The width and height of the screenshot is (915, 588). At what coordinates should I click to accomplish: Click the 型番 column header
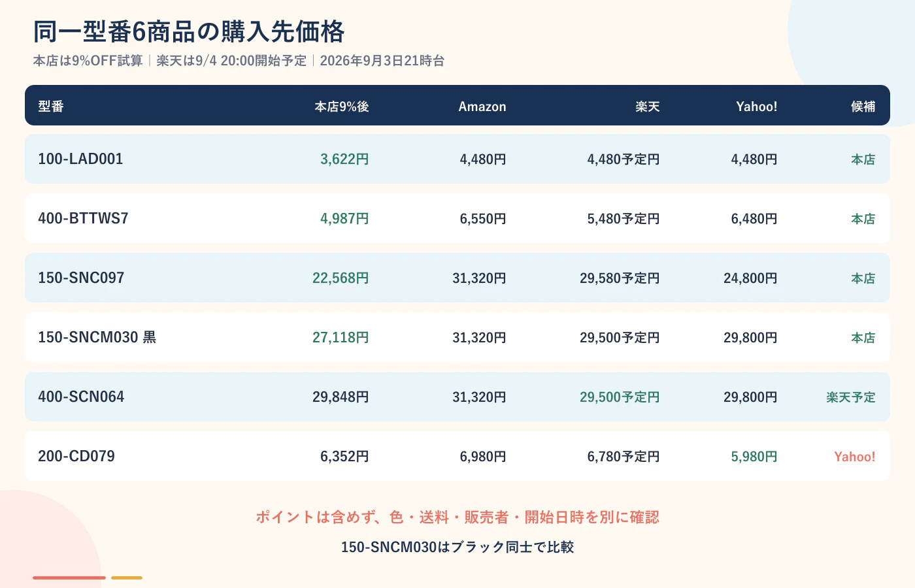pos(51,106)
